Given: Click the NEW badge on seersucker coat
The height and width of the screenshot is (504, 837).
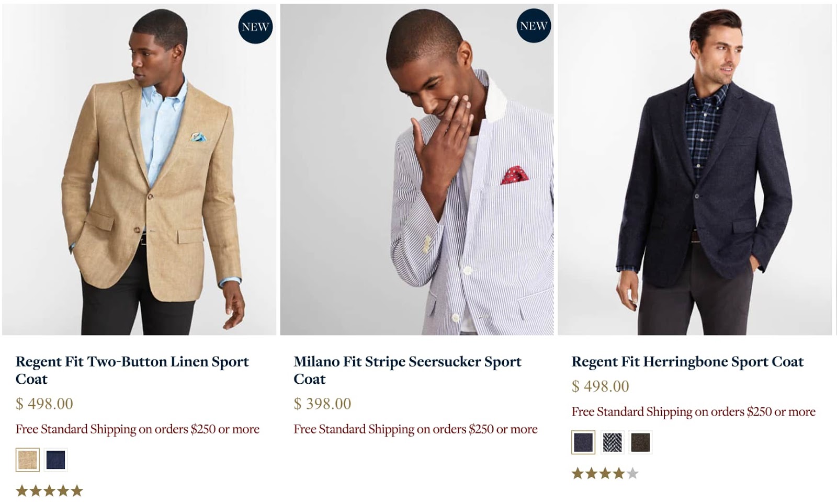Looking at the screenshot, I should pos(534,26).
